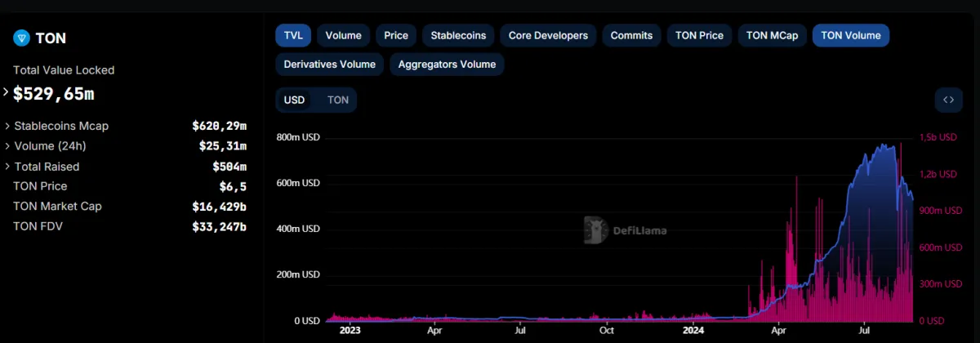Screen dimensions: 980x343
Task: Expand the Stablecoins Mcap row
Action: point(7,126)
